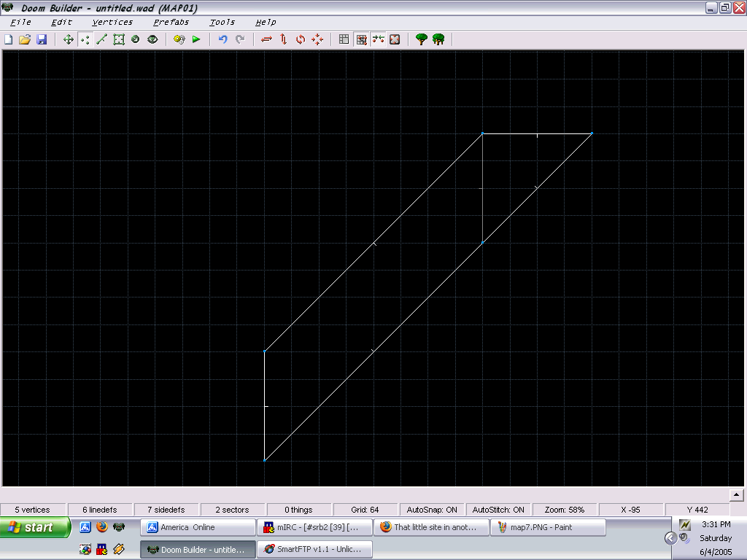
Task: Click the 'Grid: 64' status panel
Action: (365, 510)
